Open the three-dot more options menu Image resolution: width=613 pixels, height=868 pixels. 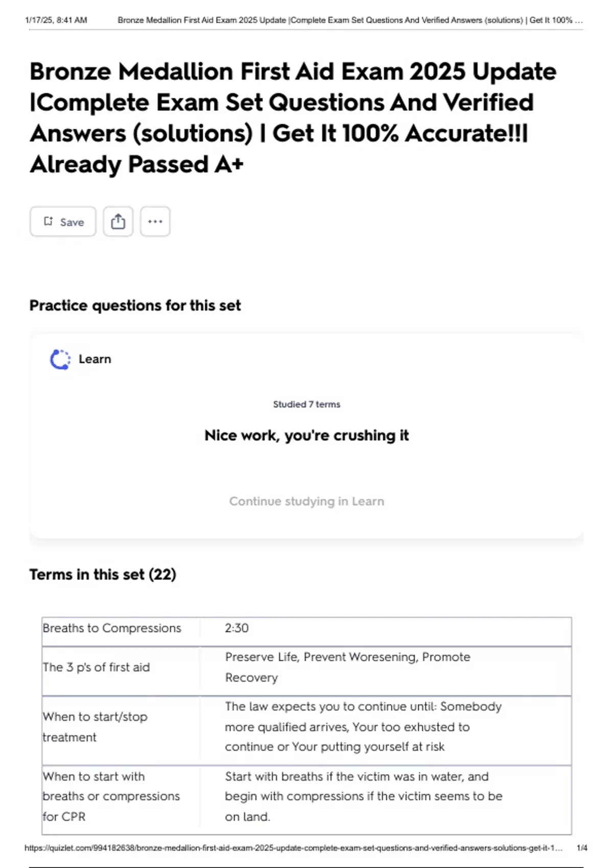coord(155,222)
